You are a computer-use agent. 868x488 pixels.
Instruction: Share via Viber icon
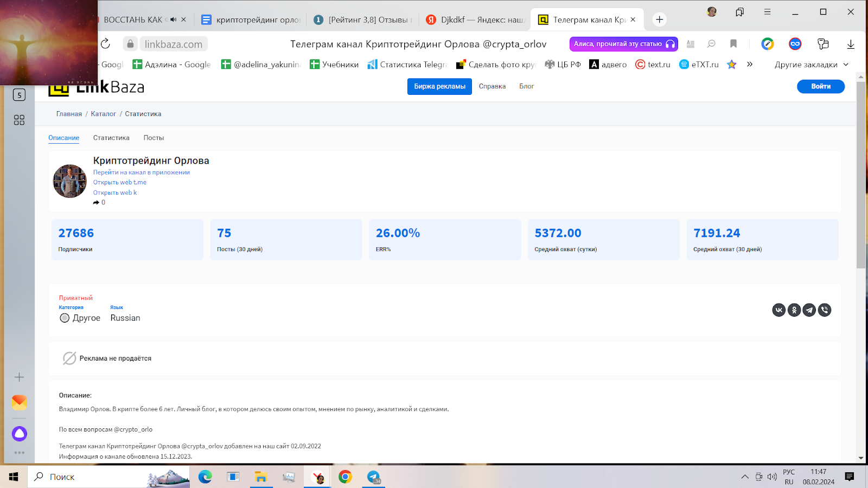coord(825,310)
